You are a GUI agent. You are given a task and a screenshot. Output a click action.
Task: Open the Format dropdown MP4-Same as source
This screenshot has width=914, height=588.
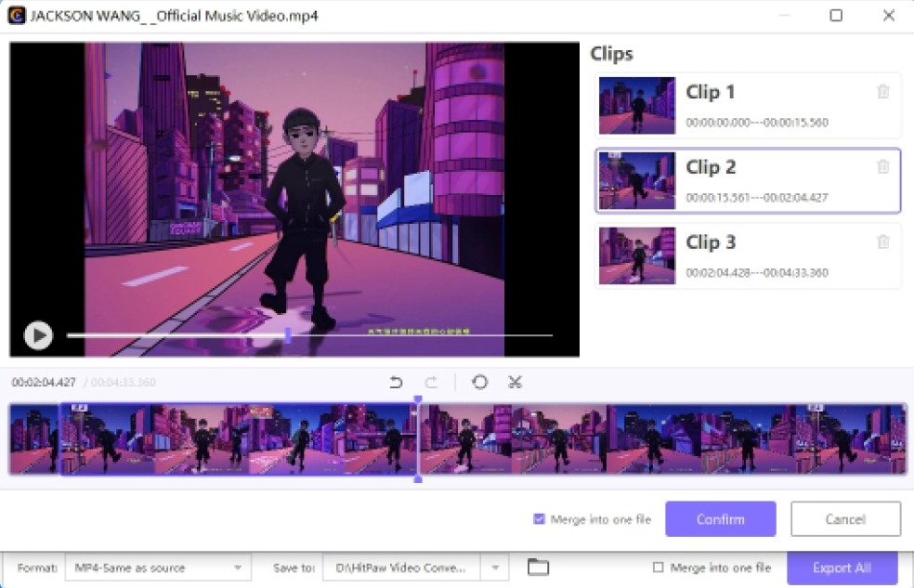click(158, 568)
